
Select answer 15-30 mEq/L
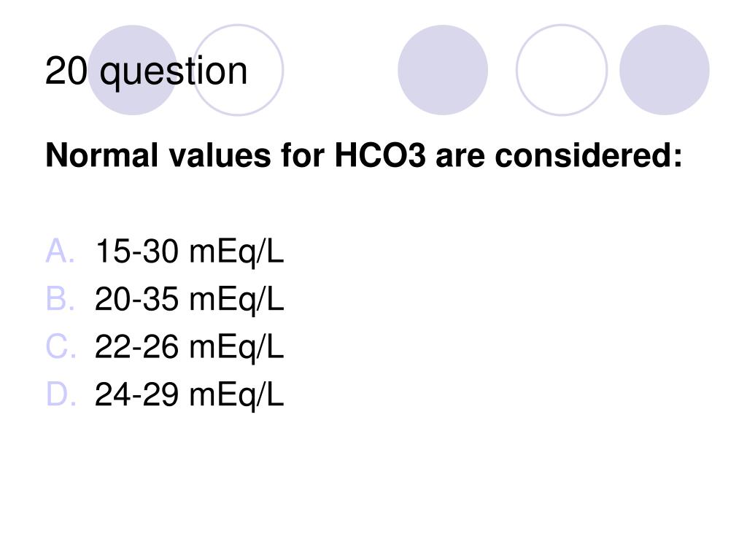[189, 252]
